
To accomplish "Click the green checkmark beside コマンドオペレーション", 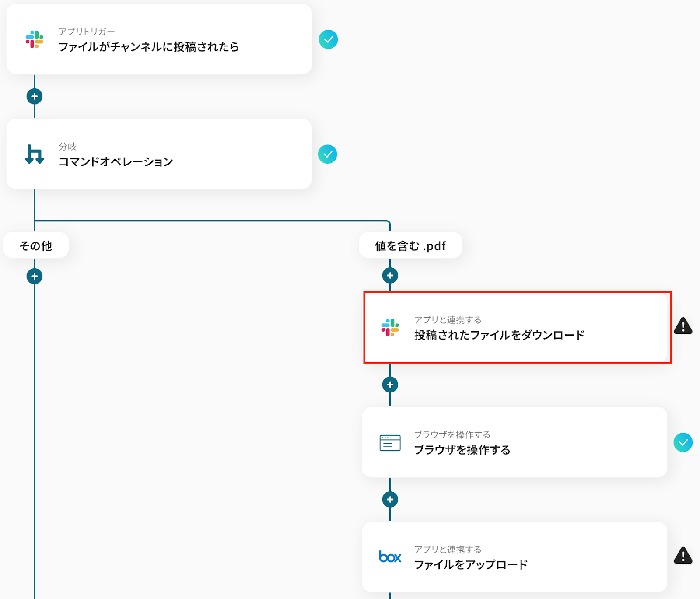I will pos(327,154).
